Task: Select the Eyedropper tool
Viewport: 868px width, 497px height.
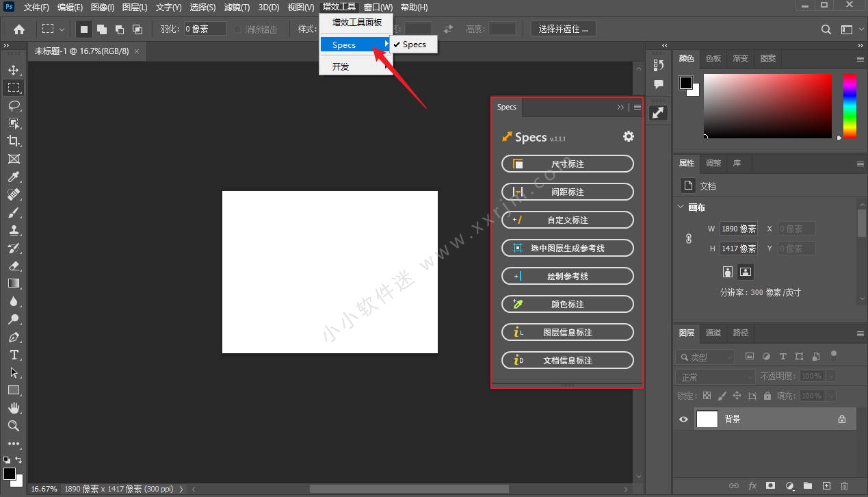Action: tap(14, 177)
